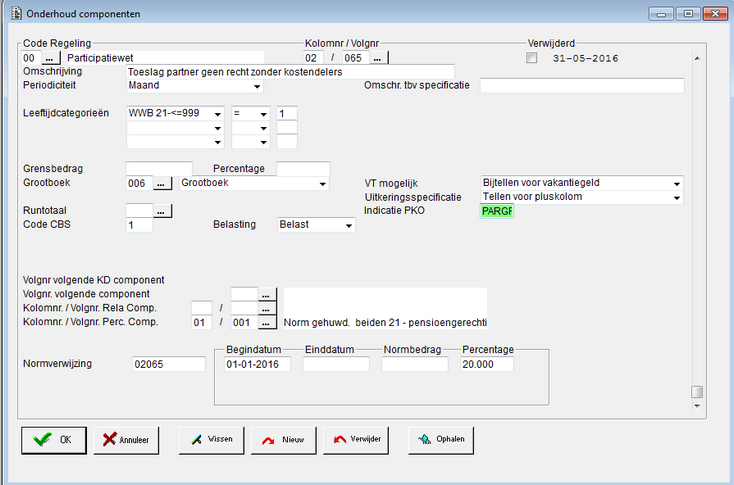Maximize the Onderhoud componenten window
Image resolution: width=734 pixels, height=485 pixels.
[x=688, y=14]
